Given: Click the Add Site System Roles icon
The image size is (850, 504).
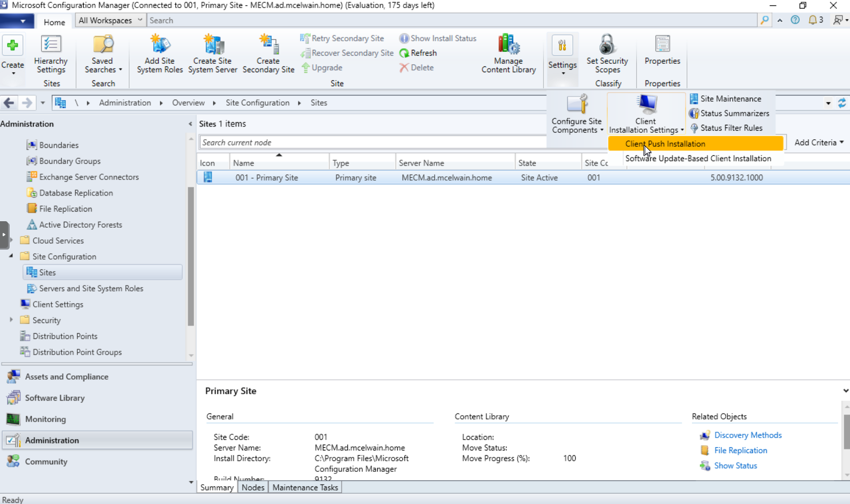Looking at the screenshot, I should 160,46.
